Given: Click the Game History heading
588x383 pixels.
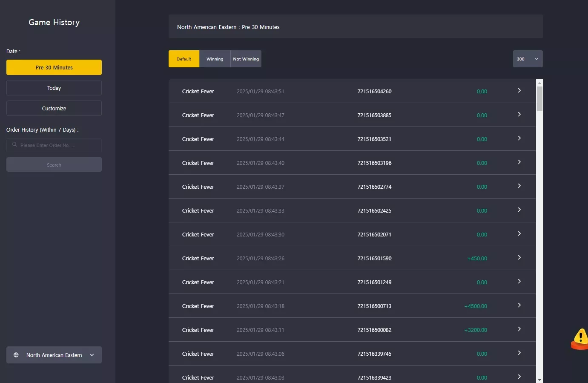Looking at the screenshot, I should point(54,22).
